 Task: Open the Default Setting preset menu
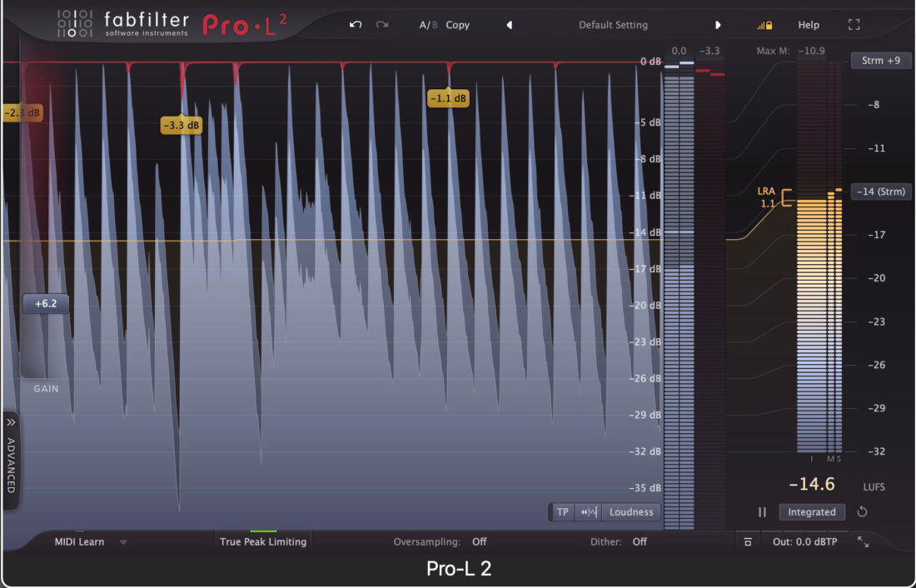coord(613,25)
